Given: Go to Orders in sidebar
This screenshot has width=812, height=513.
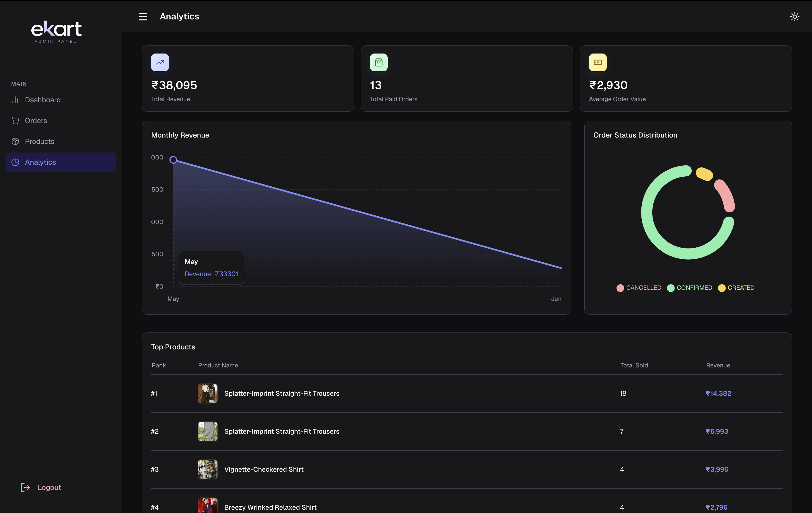Looking at the screenshot, I should pyautogui.click(x=61, y=121).
